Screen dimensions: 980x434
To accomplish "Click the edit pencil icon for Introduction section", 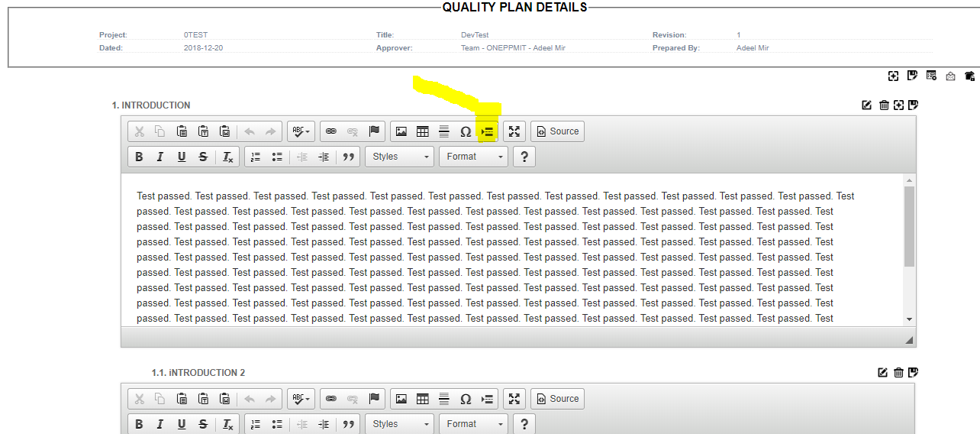I will [x=866, y=105].
